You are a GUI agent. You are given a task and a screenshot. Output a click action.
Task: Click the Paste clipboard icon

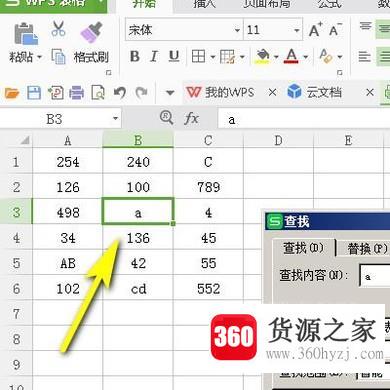26,33
